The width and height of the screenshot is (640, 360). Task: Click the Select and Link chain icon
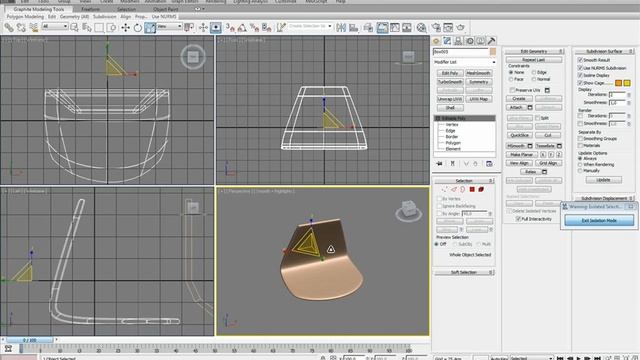tap(9, 28)
